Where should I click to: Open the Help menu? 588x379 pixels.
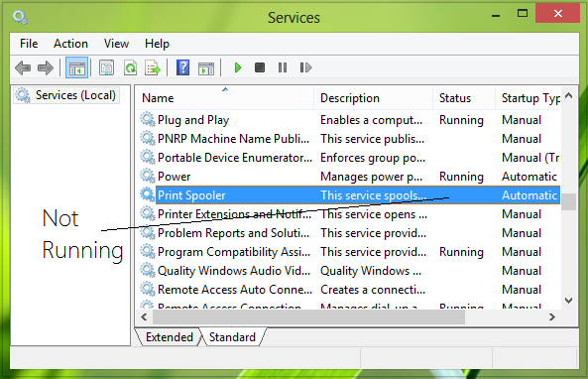(157, 44)
